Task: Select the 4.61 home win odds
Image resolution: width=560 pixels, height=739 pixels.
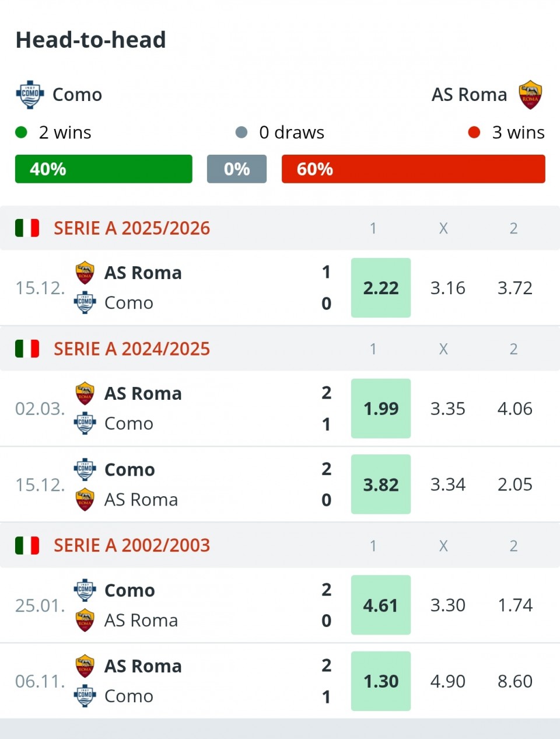Action: coord(381,605)
